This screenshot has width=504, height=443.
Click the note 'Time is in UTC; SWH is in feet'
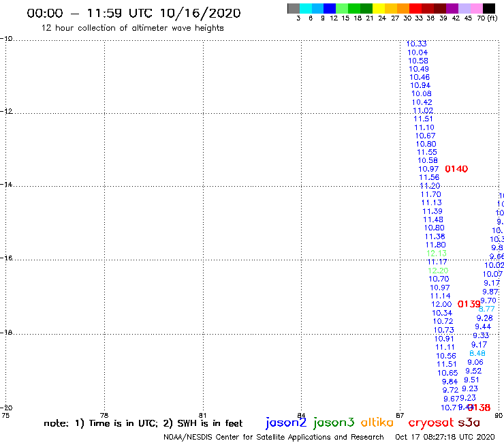(143, 423)
